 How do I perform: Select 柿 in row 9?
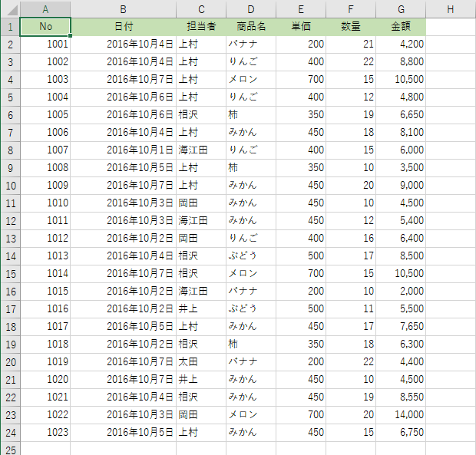coord(251,168)
